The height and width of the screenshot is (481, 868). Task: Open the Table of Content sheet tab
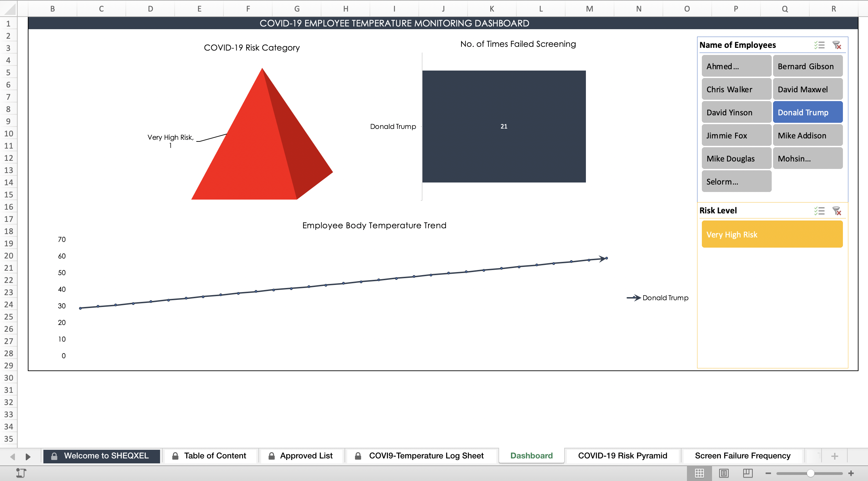210,456
